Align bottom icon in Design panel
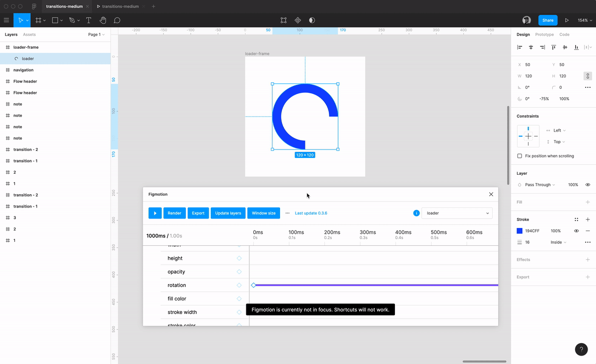This screenshot has height=364, width=596. click(x=576, y=47)
